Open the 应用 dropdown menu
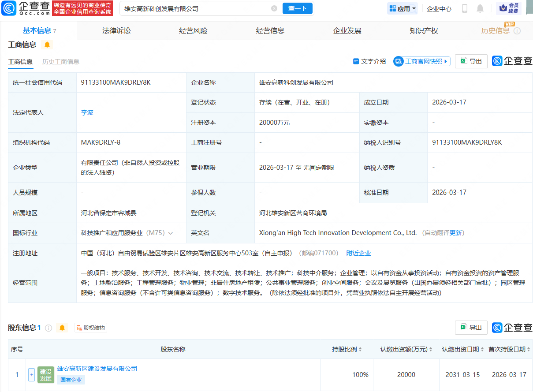Screen dimensions: 533x392 (402, 8)
